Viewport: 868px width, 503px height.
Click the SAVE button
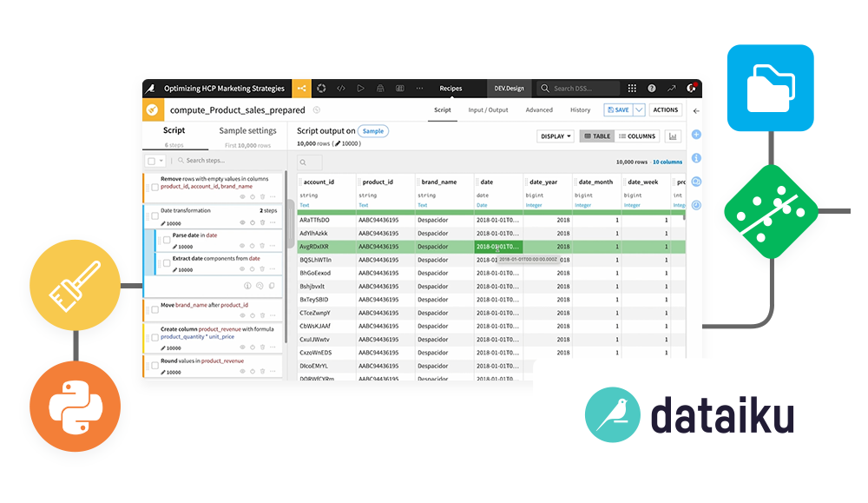(x=618, y=109)
